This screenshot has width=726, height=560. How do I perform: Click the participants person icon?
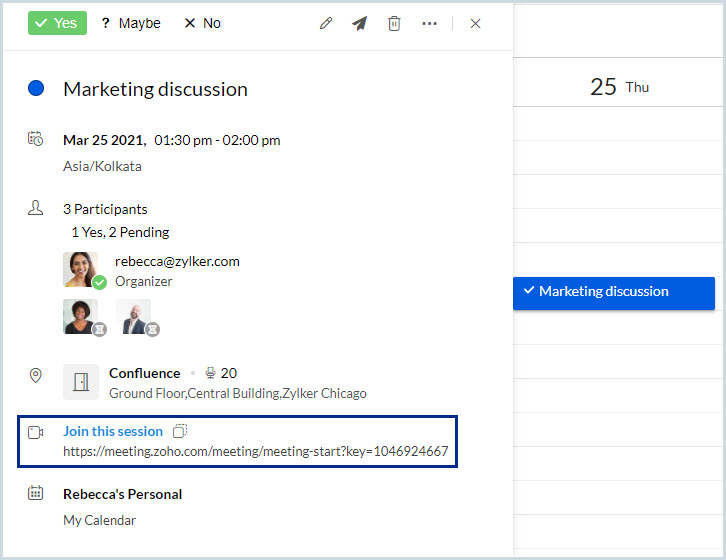click(x=36, y=208)
